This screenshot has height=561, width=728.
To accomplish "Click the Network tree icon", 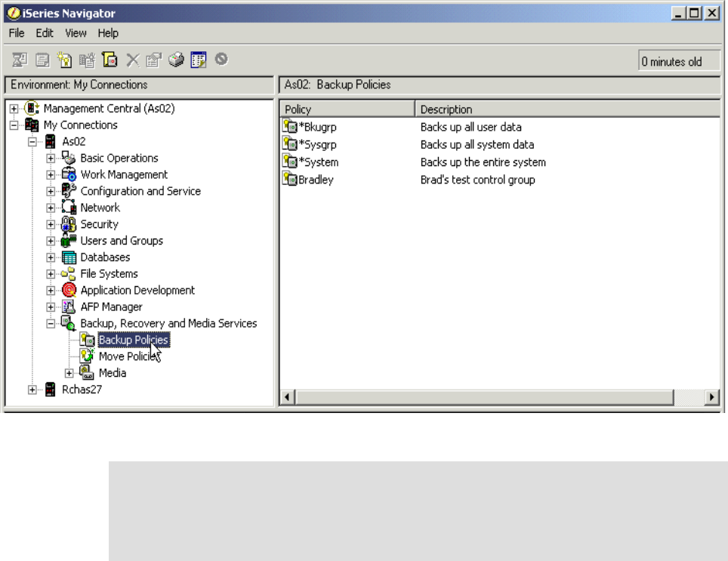I will pyautogui.click(x=69, y=208).
